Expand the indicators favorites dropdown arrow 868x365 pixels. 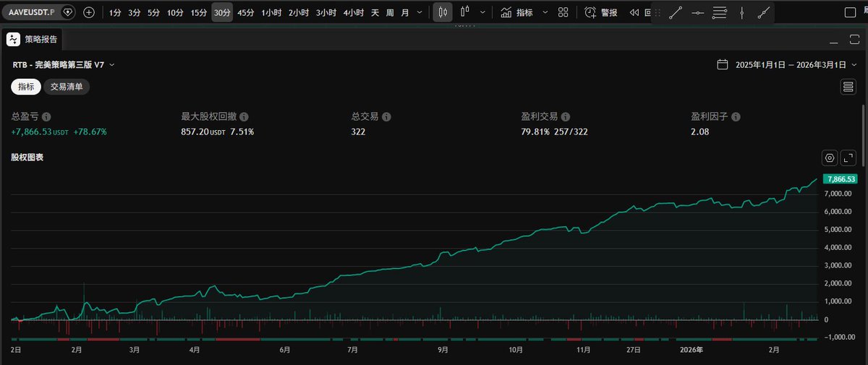point(545,12)
